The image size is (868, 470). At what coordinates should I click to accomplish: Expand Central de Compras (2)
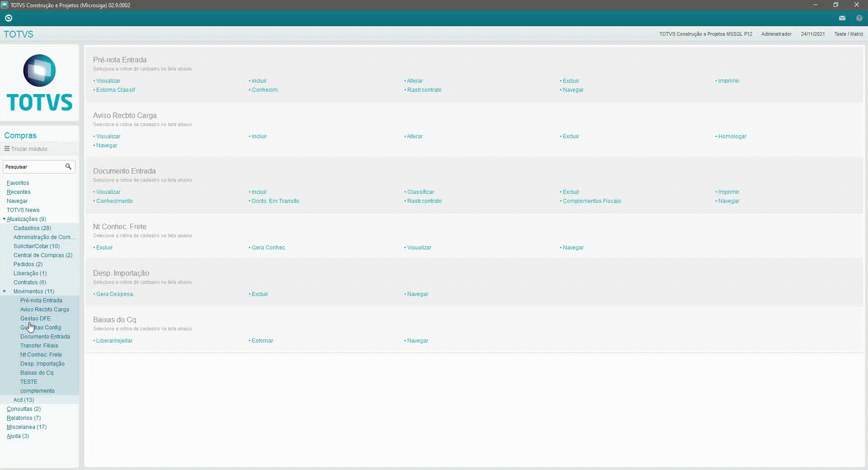click(43, 255)
